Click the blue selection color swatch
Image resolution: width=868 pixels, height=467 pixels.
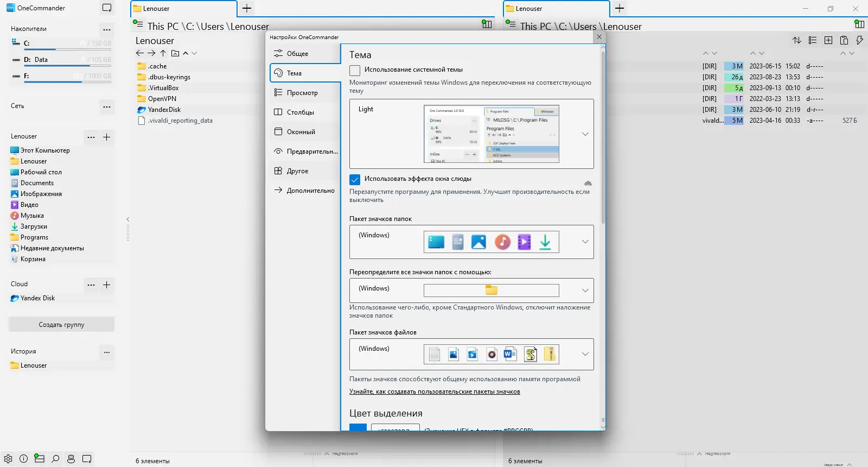tap(358, 427)
